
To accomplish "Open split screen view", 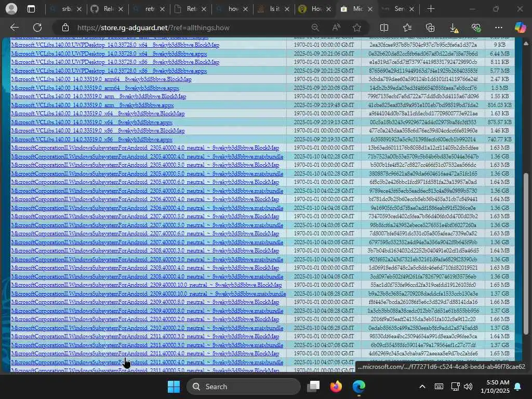I will pos(384,28).
